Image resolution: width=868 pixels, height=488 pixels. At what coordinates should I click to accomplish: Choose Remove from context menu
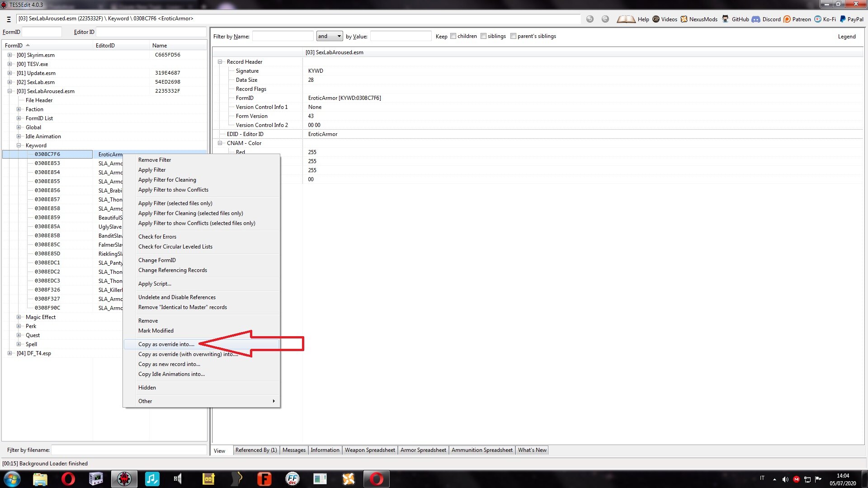click(202, 321)
